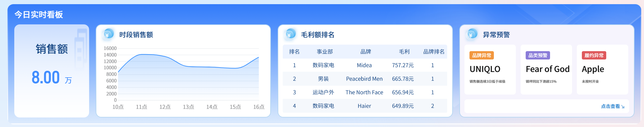644x127 pixels.
Task: Click the yen icon beside 毛利额排名
Action: tap(290, 35)
